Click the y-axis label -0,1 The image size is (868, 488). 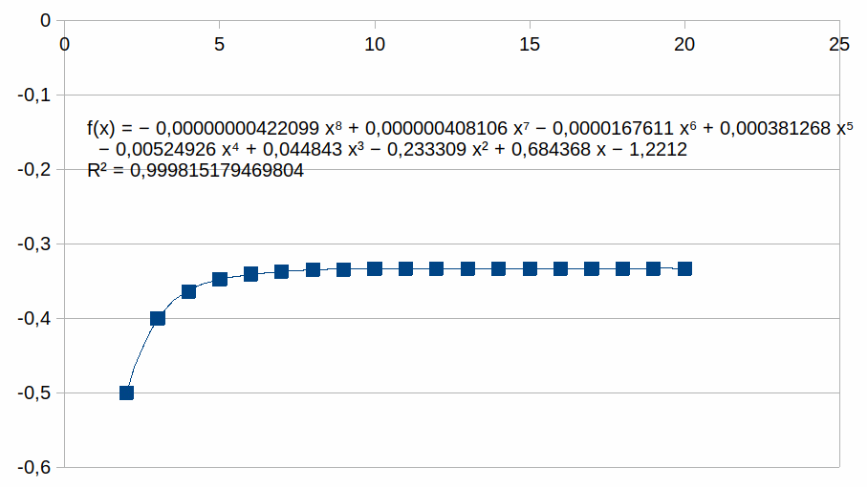click(x=32, y=95)
